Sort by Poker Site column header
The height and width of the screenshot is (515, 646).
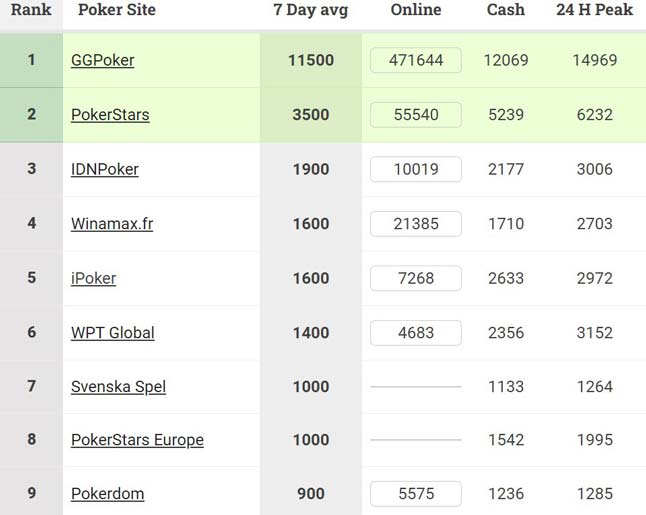(116, 10)
